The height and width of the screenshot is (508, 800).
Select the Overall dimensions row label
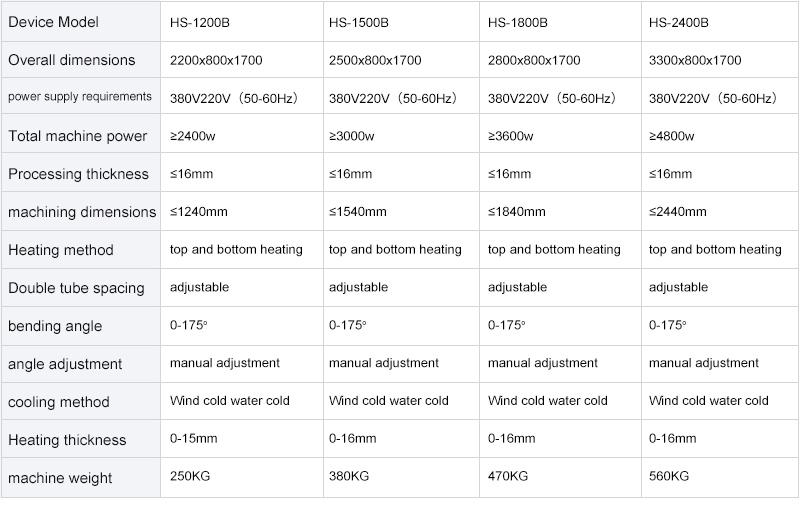coord(81,60)
